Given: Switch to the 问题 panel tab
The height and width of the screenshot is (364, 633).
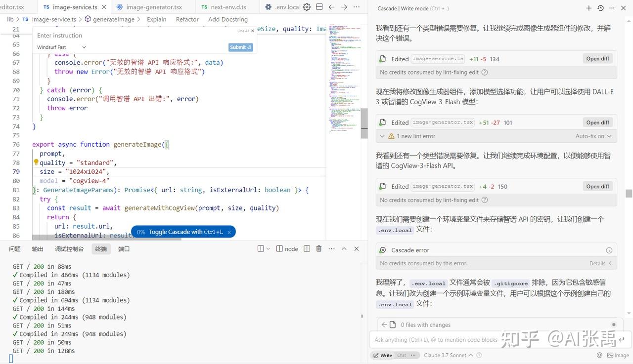Looking at the screenshot, I should point(14,248).
